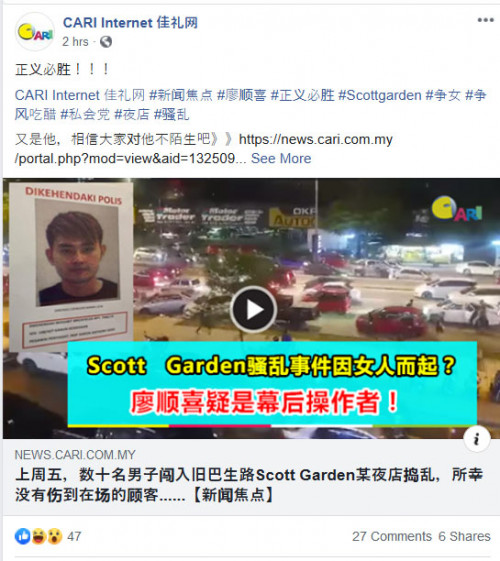Open the CARI page profile picture
Viewport: 500px width, 561px height.
click(x=35, y=31)
